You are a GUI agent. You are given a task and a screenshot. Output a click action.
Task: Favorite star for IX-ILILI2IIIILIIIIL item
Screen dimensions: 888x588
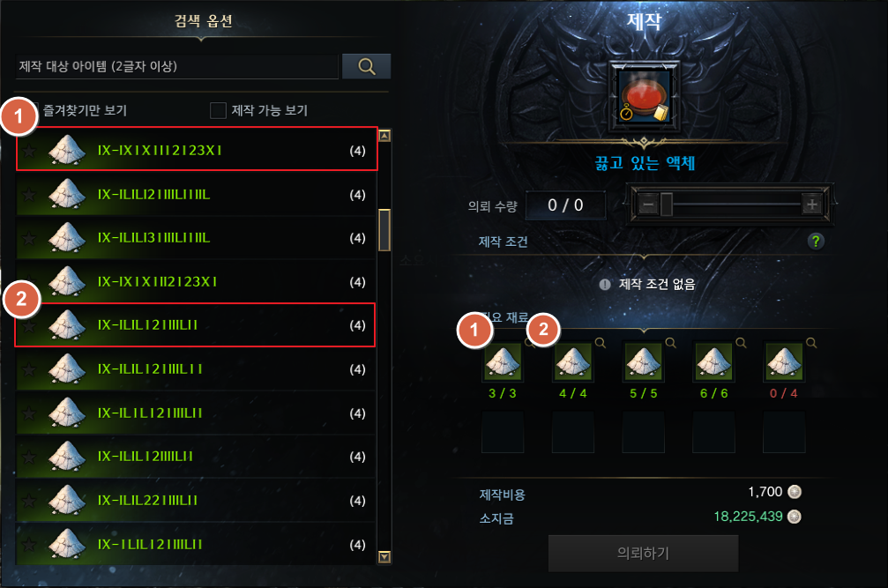tap(29, 195)
